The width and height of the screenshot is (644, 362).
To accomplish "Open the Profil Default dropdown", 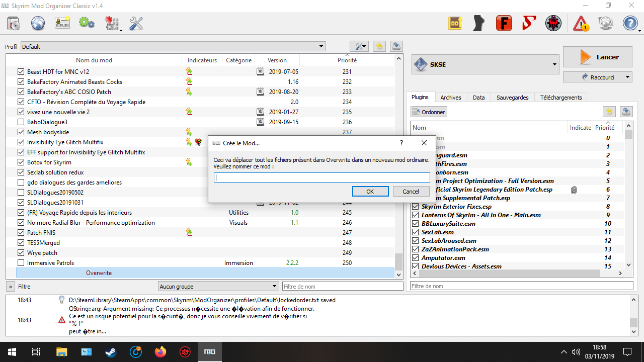I will click(173, 47).
